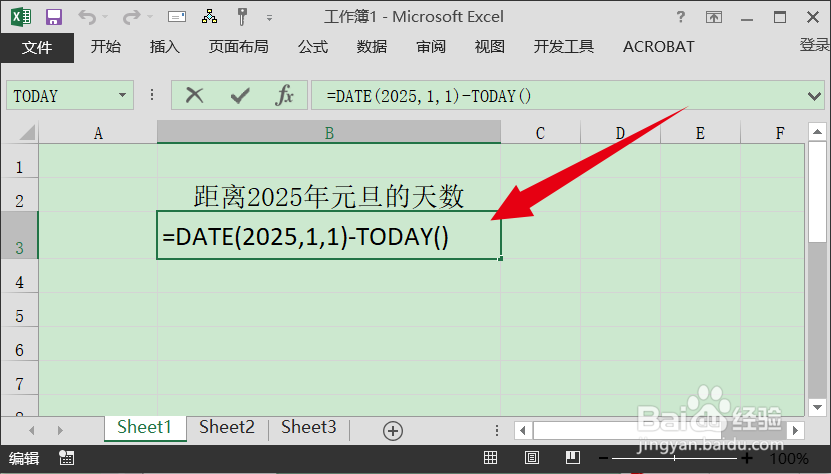Customize Quick Access Toolbar dropdown
Screen dimensions: 831x474
[269, 18]
